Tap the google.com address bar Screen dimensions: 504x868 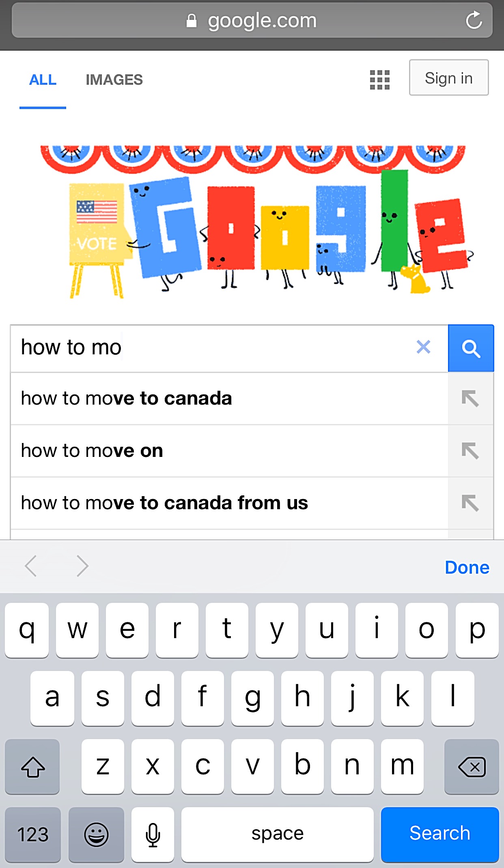(252, 20)
